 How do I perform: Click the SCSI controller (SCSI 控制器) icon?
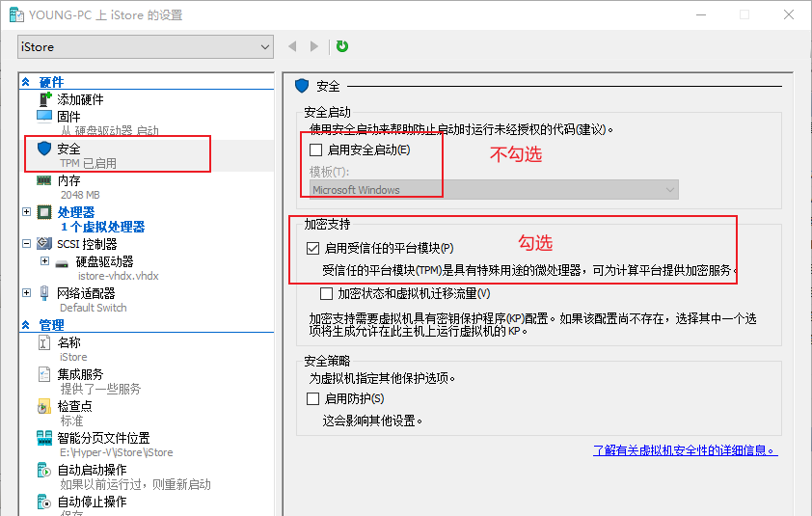[44, 243]
